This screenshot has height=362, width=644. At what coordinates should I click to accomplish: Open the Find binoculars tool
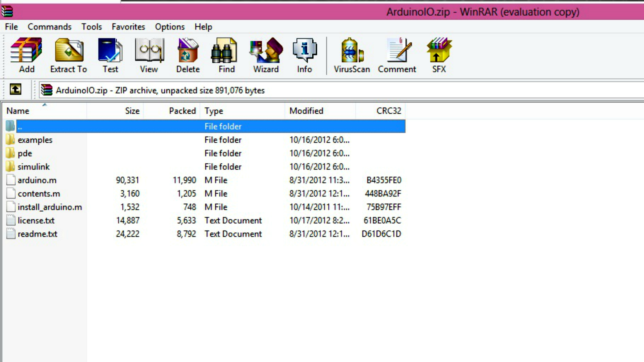(224, 50)
